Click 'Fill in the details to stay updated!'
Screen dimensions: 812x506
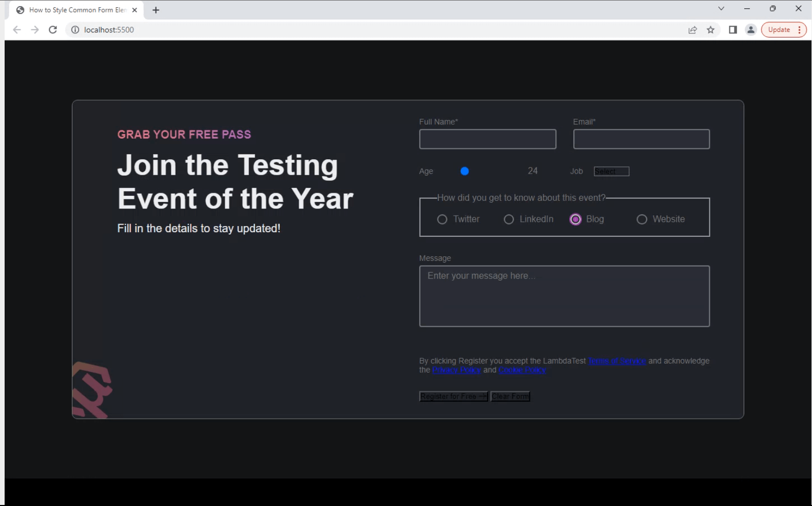point(199,229)
